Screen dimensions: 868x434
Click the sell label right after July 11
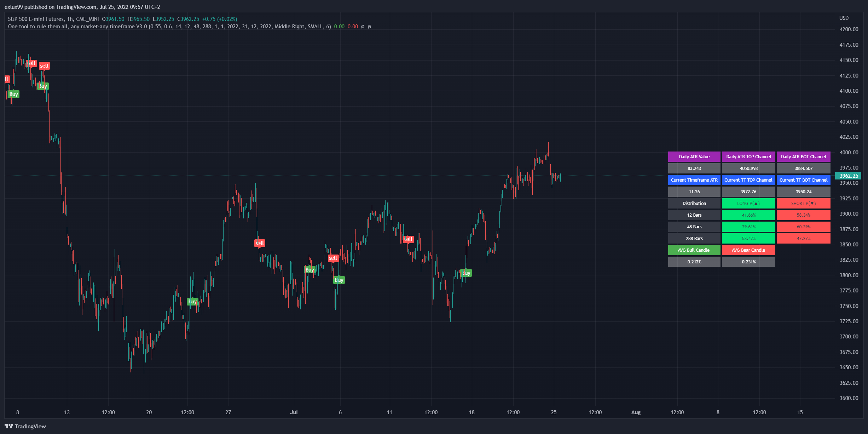coord(408,239)
